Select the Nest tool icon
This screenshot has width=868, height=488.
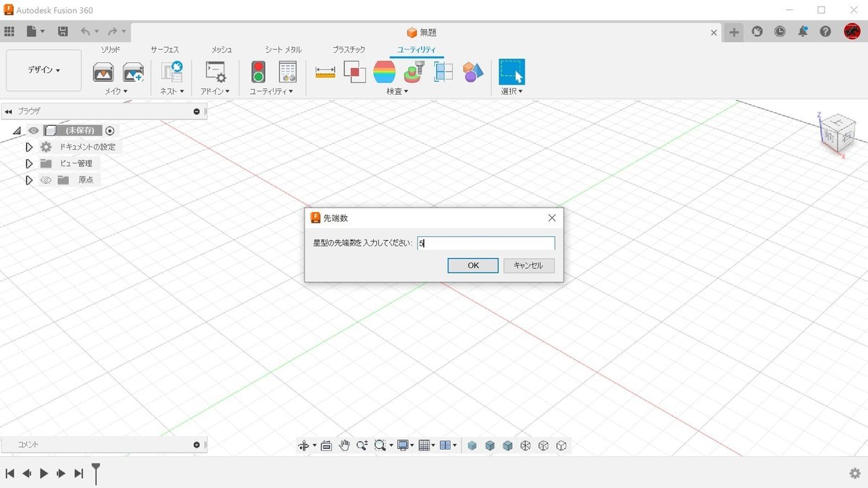pos(172,72)
